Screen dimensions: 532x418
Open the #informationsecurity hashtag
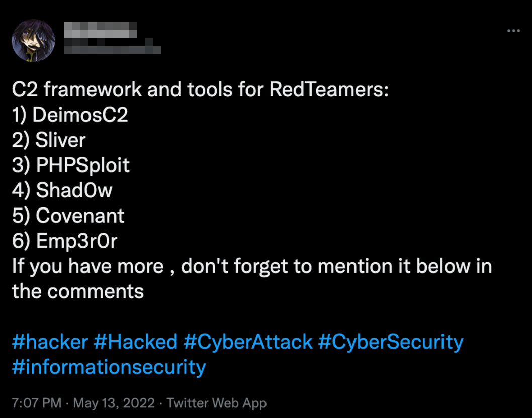click(x=109, y=367)
